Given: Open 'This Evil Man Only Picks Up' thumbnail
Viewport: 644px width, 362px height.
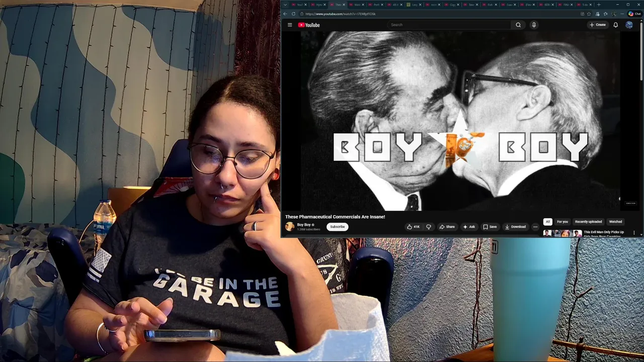Looking at the screenshot, I should [x=562, y=233].
